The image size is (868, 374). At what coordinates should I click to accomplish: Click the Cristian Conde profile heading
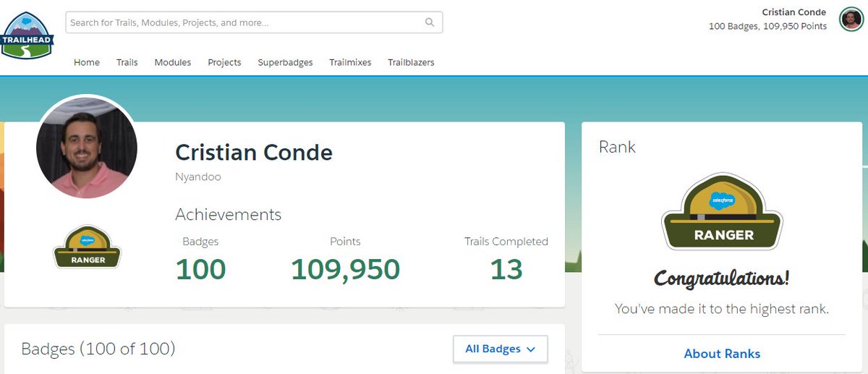(x=254, y=153)
